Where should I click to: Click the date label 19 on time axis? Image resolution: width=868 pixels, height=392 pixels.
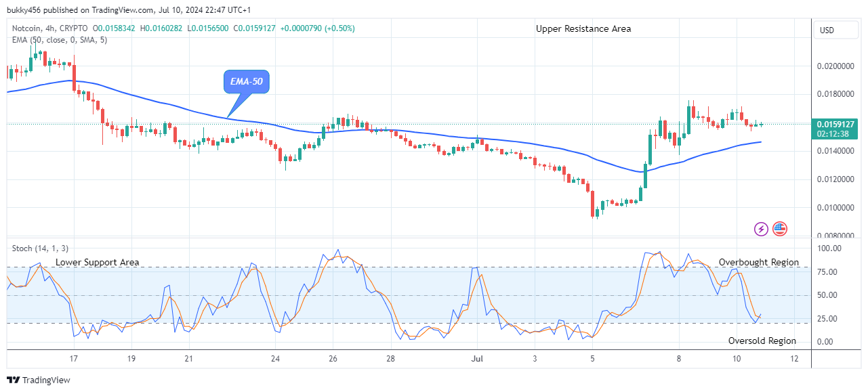131,359
